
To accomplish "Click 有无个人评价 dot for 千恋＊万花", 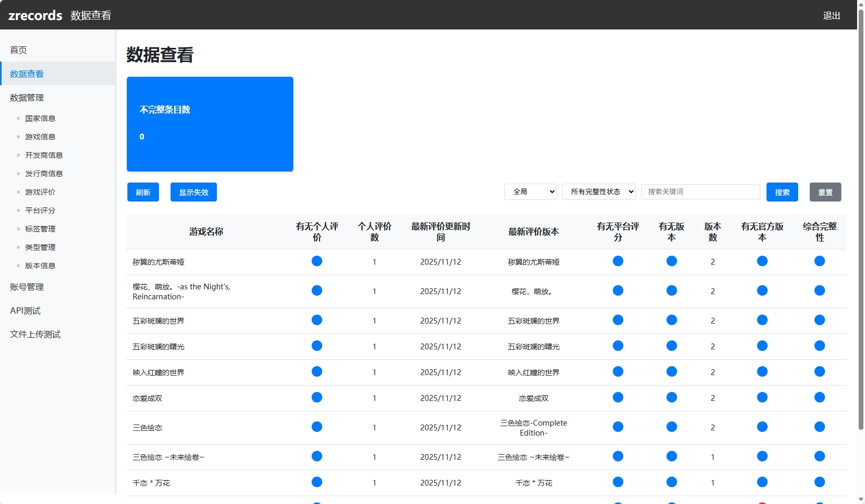I will pos(316,482).
